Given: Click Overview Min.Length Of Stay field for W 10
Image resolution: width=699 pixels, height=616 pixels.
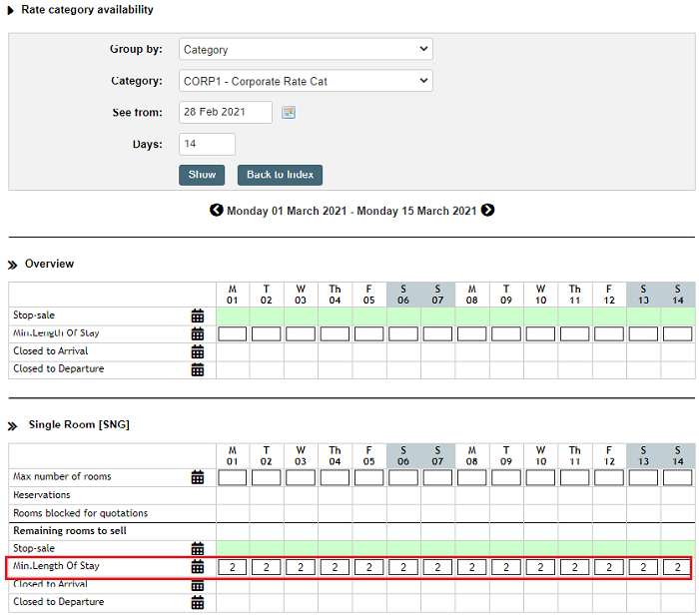Looking at the screenshot, I should (540, 333).
